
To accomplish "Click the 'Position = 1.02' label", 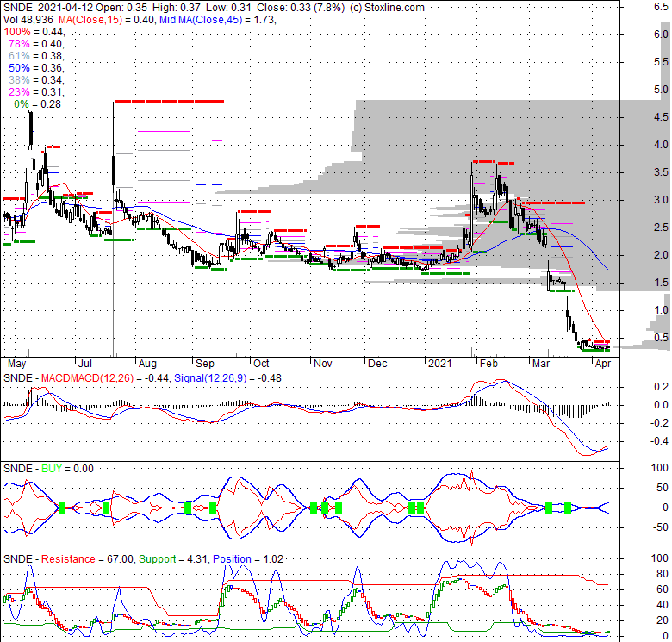I will click(248, 559).
